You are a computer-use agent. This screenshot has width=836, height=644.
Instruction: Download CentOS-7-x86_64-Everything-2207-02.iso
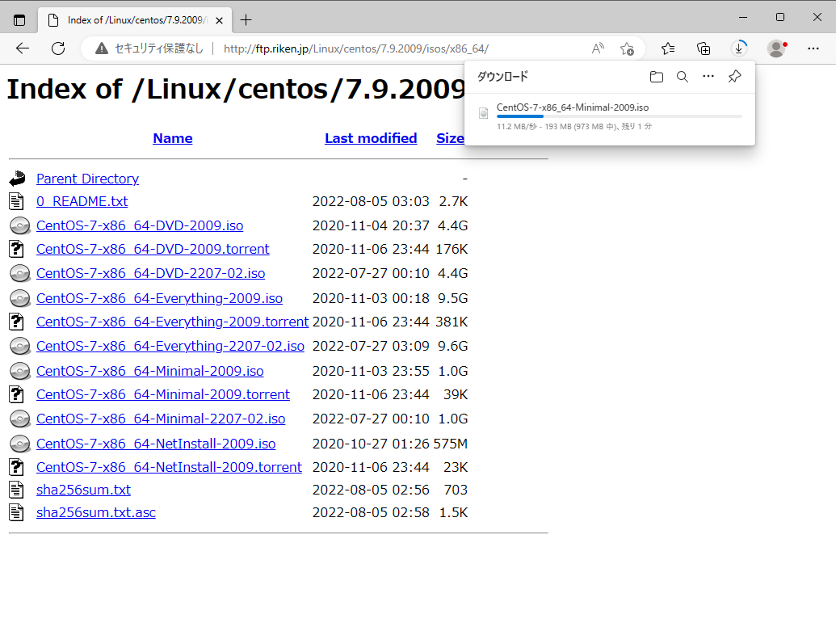click(x=170, y=346)
